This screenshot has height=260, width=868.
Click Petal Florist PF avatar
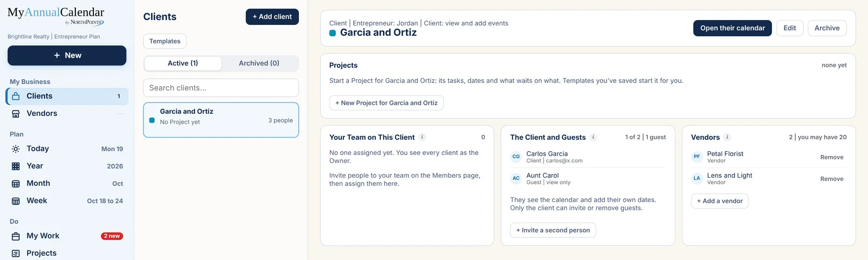(x=697, y=157)
